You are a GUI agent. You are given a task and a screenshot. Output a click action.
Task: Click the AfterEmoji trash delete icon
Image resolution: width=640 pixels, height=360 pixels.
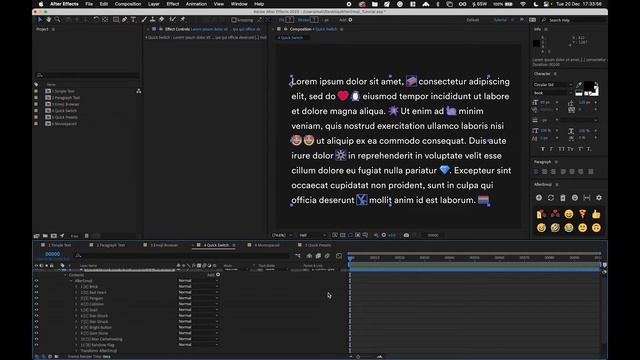point(563,198)
